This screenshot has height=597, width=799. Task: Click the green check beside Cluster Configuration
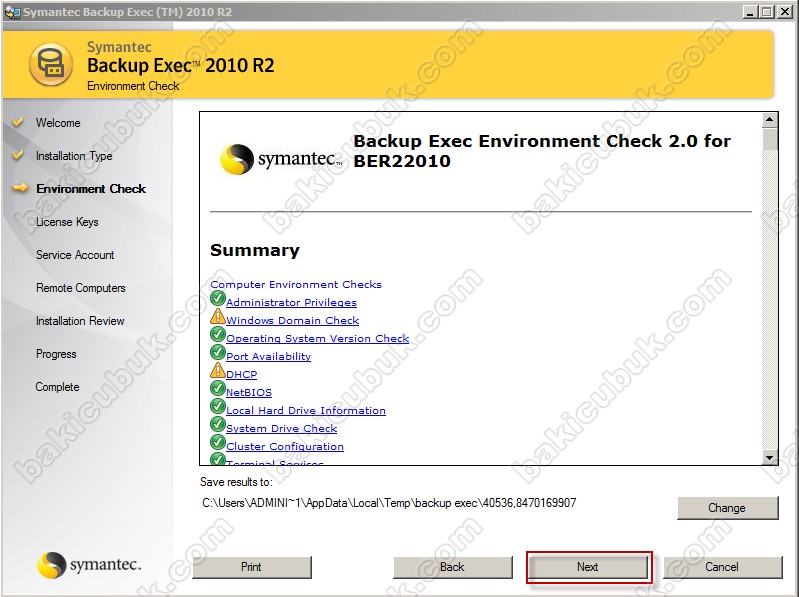coord(218,442)
